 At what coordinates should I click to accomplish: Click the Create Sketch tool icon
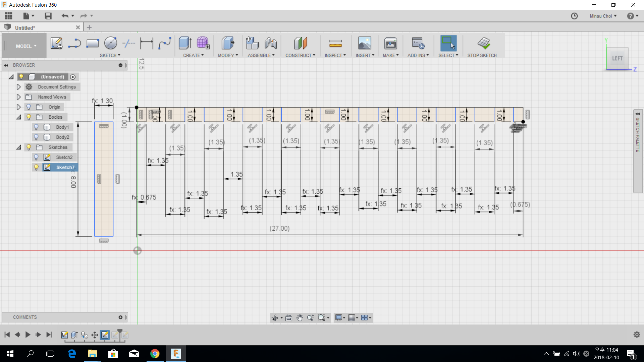tap(56, 43)
